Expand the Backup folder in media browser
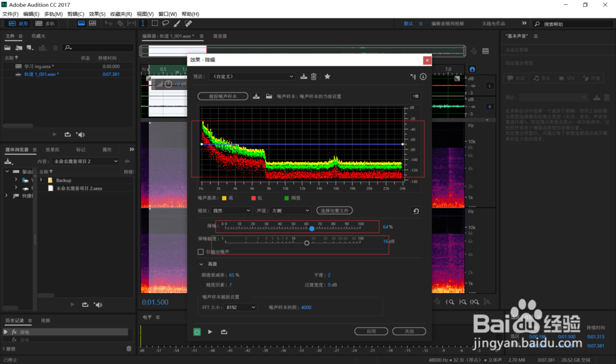Screen dimensions: 616x364 (41, 180)
